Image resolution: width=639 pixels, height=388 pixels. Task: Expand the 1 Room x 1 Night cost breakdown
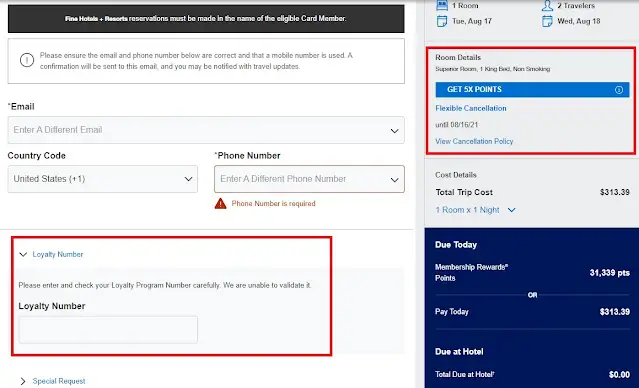[x=475, y=210]
